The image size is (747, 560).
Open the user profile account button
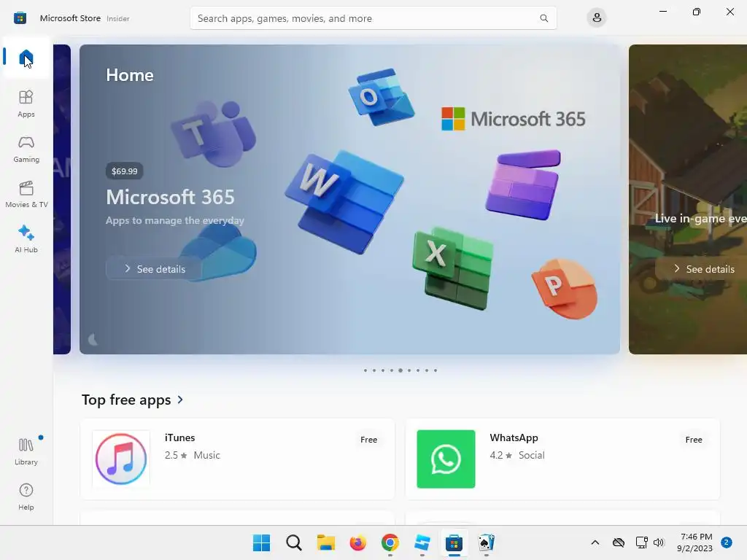point(597,18)
